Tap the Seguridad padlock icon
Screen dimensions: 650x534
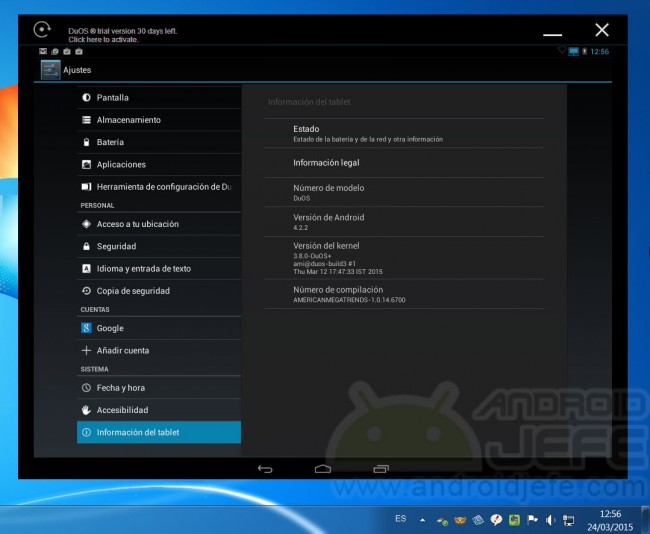[86, 246]
